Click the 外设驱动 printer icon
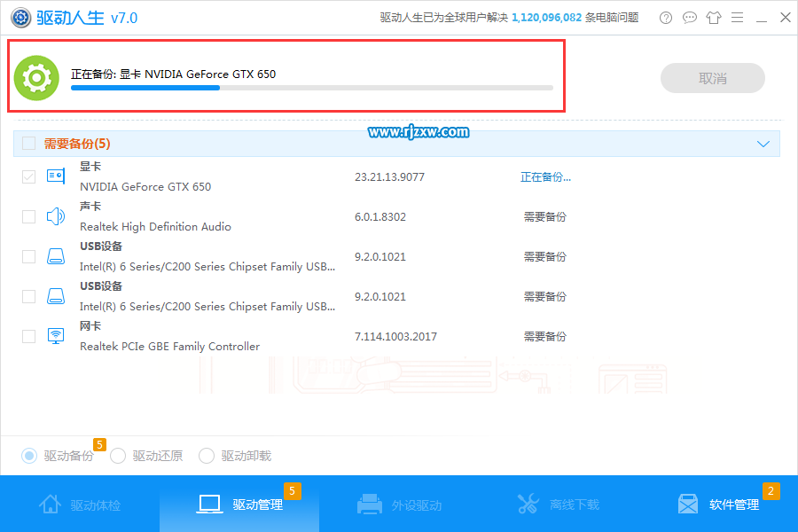This screenshot has width=798, height=532. (x=370, y=504)
